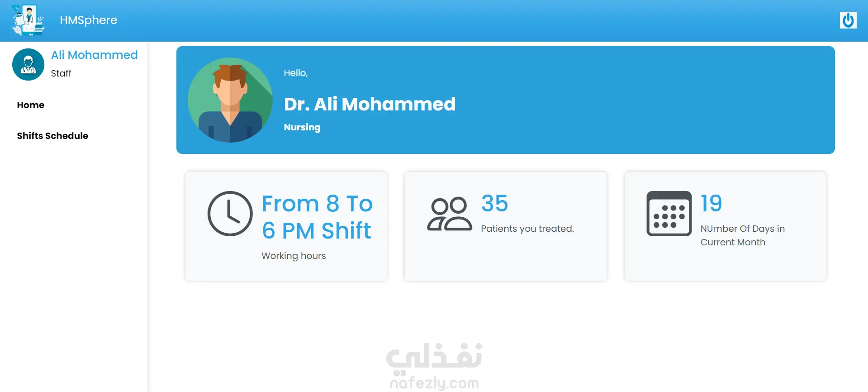Click the clock icon for working hours

[x=230, y=214]
